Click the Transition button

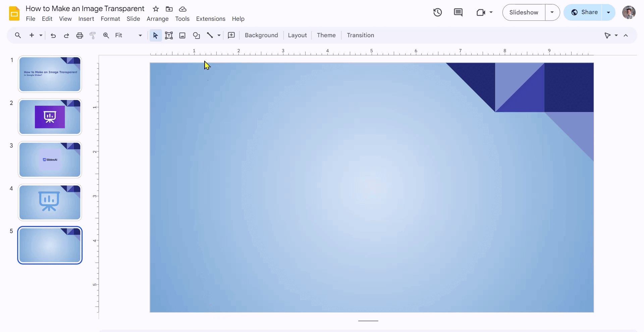[360, 36]
